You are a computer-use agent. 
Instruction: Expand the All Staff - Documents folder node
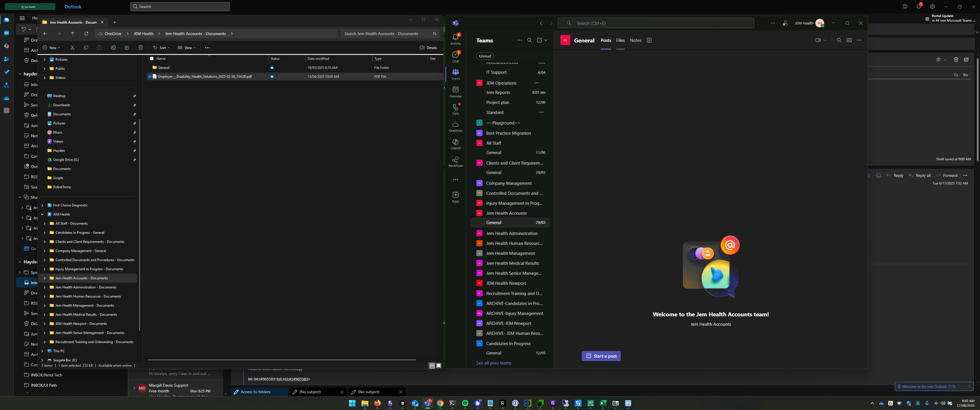click(x=44, y=223)
